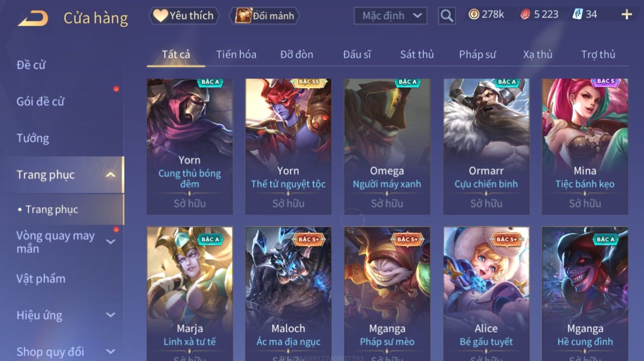This screenshot has height=361, width=644.
Task: Tap the red gem 5 223 icon
Action: click(525, 15)
